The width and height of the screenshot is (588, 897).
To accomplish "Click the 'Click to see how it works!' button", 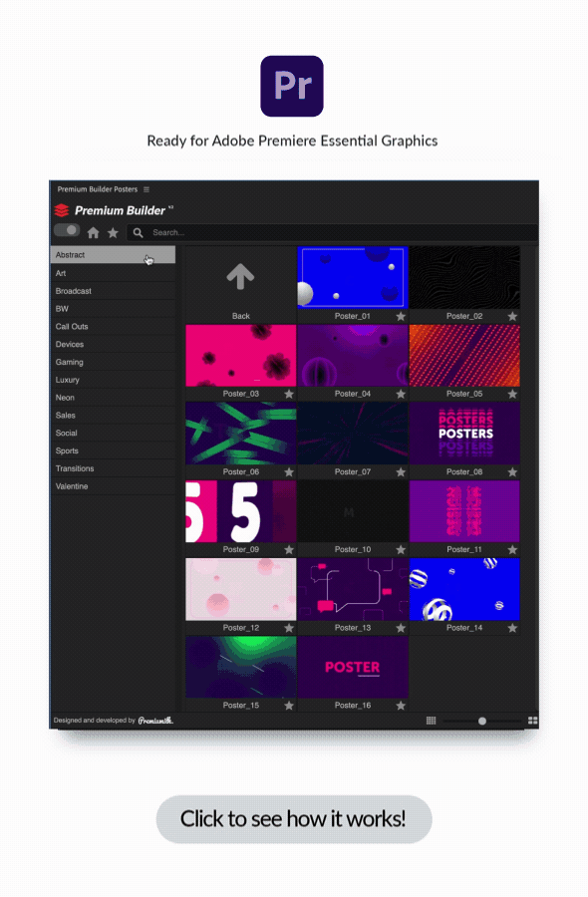I will pyautogui.click(x=293, y=819).
